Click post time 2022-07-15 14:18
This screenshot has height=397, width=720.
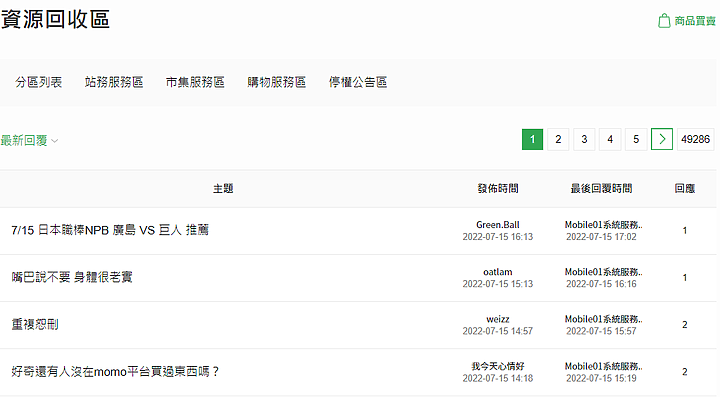(498, 378)
